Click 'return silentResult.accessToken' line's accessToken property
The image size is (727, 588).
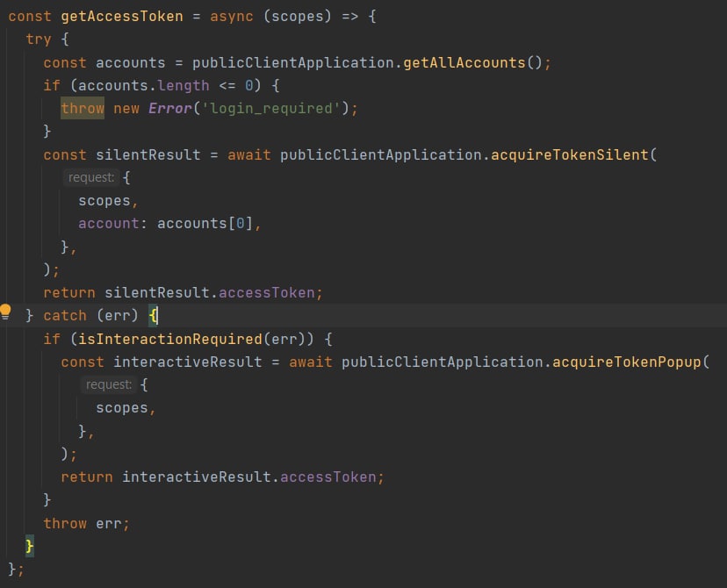[267, 293]
